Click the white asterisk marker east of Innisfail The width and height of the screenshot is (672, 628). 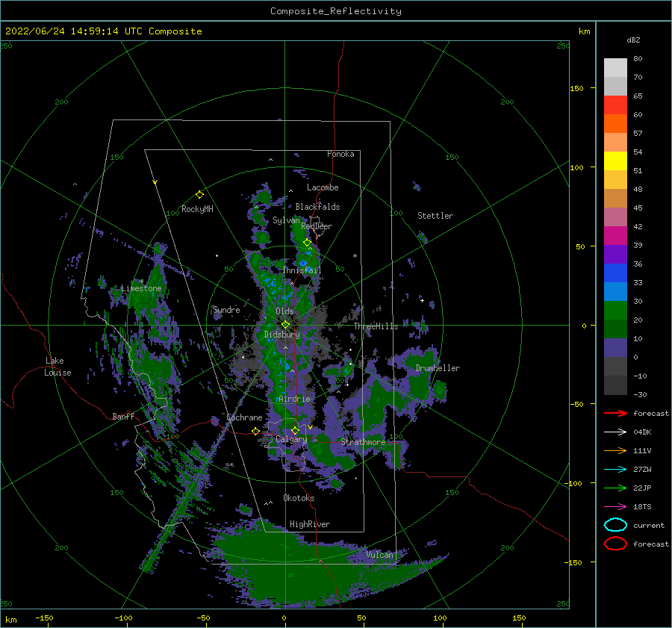coord(355,256)
